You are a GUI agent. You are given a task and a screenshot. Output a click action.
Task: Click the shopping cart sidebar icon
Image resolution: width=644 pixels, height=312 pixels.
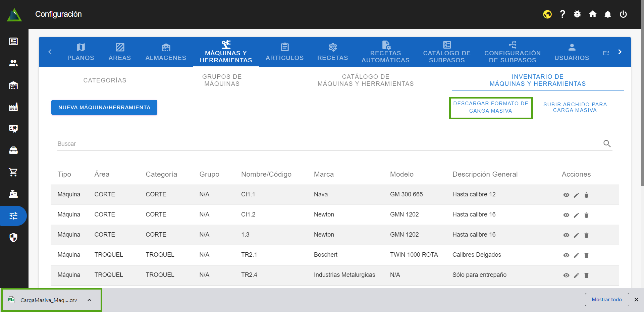pyautogui.click(x=13, y=172)
